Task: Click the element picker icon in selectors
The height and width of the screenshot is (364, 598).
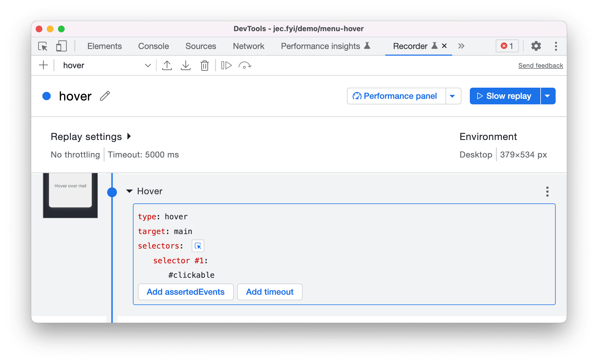Action: click(198, 245)
